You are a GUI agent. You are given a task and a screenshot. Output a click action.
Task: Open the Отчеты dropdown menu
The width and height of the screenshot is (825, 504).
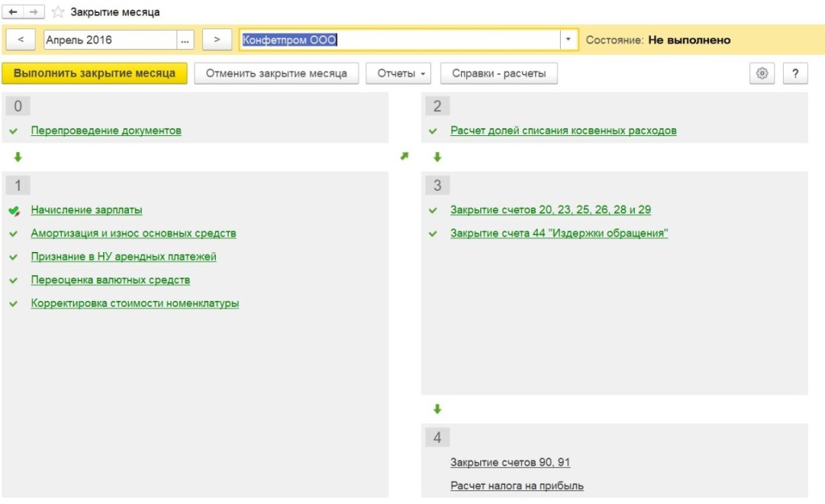tap(399, 73)
